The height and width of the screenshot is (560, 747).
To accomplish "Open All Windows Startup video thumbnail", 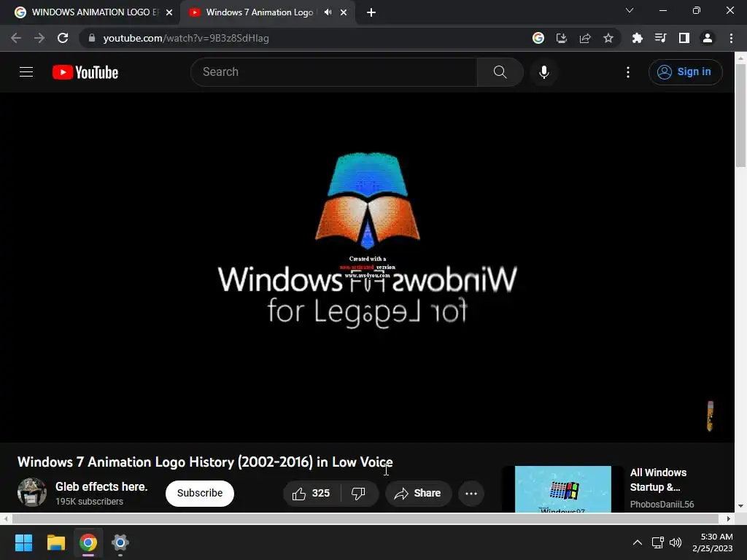I will pyautogui.click(x=562, y=489).
